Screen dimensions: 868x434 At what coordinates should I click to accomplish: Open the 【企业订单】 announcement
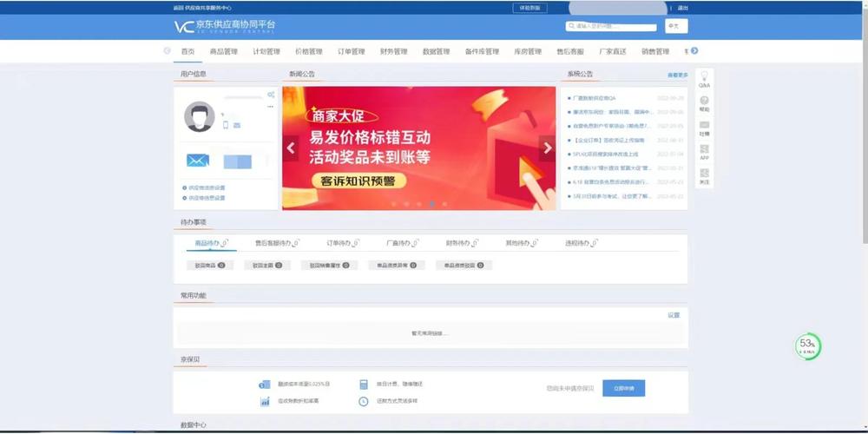coord(608,140)
